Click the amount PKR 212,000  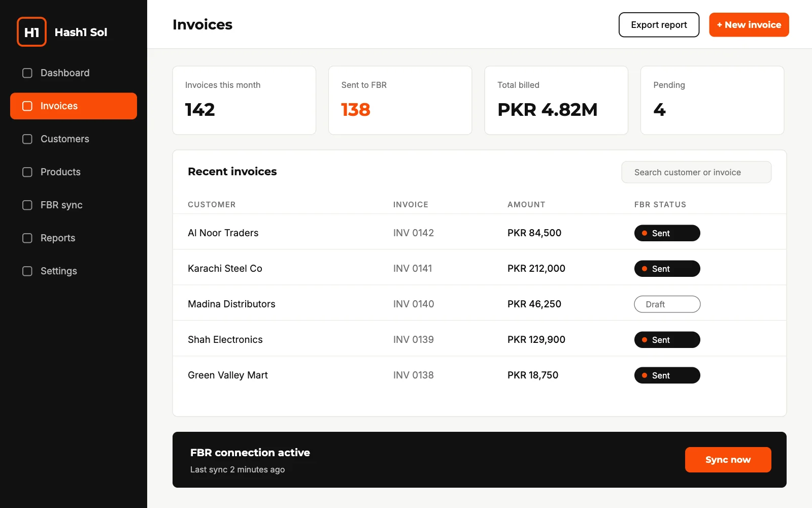point(536,269)
